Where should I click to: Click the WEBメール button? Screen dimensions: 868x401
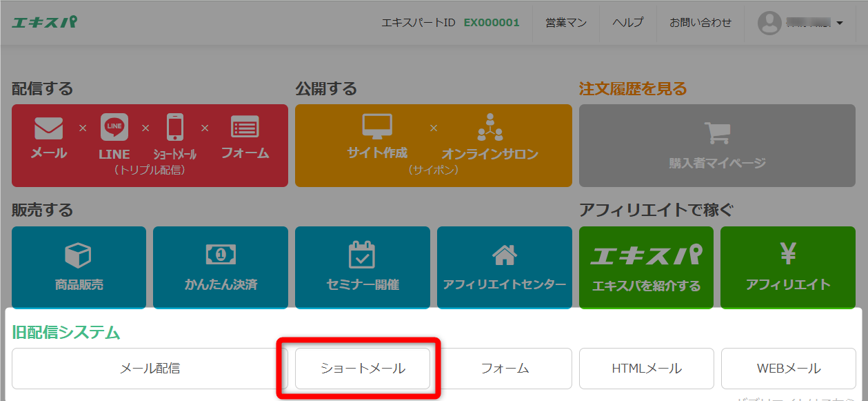788,369
